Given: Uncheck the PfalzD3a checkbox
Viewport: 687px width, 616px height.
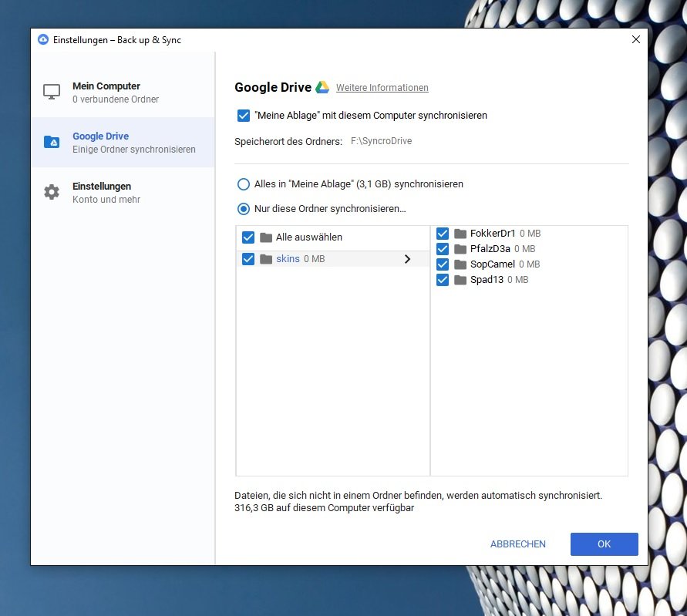Looking at the screenshot, I should coord(443,249).
